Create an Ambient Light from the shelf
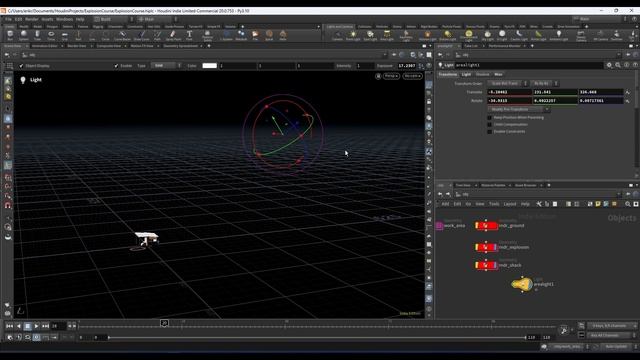This screenshot has height=360, width=640. point(558,36)
